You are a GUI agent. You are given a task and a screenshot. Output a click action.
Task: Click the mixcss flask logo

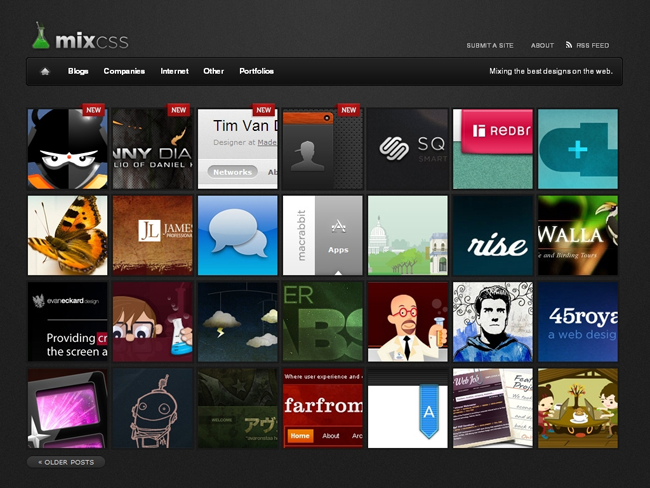click(x=41, y=36)
